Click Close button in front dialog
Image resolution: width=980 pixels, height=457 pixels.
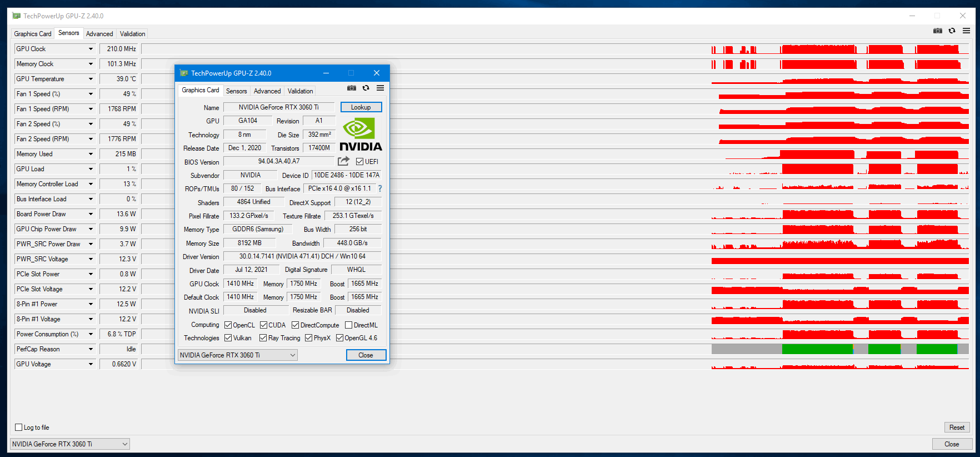tap(366, 355)
